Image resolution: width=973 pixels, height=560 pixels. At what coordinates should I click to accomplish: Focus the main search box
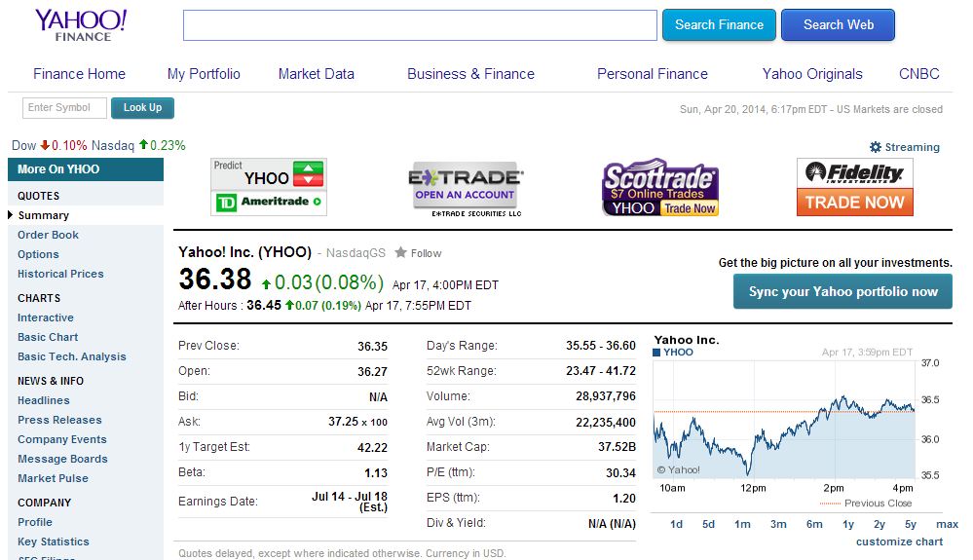420,25
